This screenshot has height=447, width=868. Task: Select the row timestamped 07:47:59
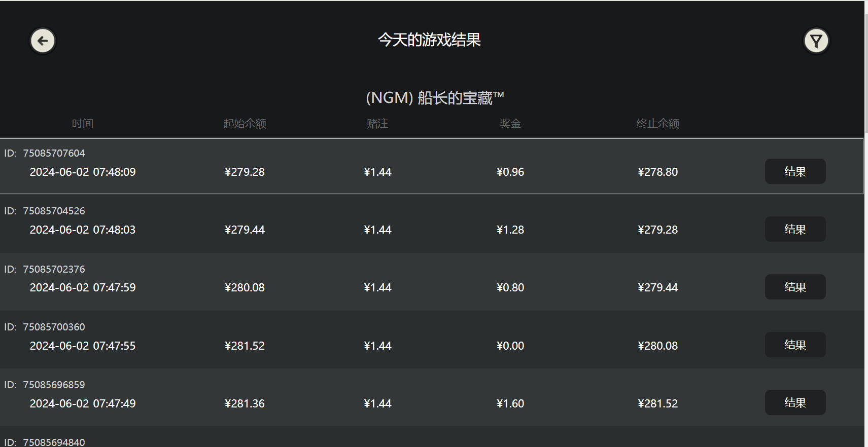coord(83,288)
